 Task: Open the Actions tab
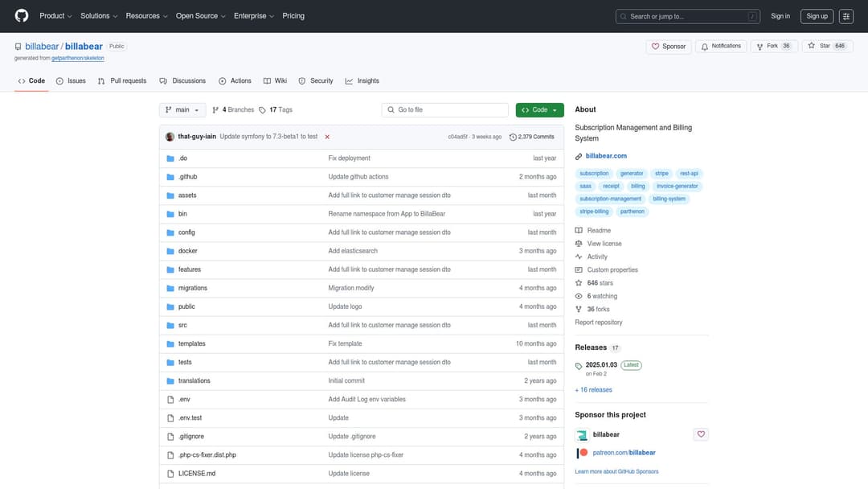click(235, 81)
